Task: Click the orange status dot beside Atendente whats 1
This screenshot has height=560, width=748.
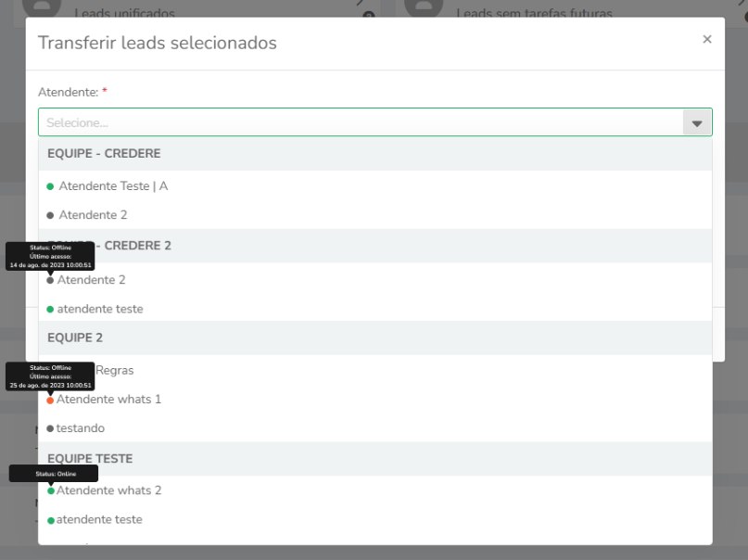Action: 50,401
